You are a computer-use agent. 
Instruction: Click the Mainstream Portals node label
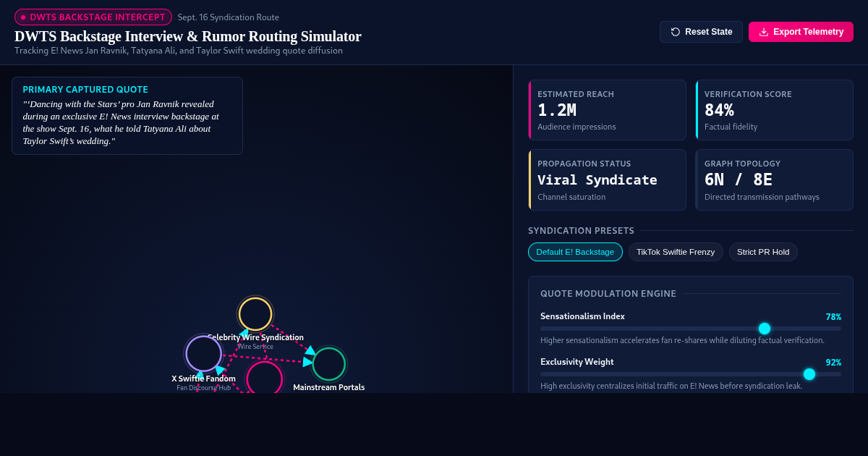click(329, 387)
